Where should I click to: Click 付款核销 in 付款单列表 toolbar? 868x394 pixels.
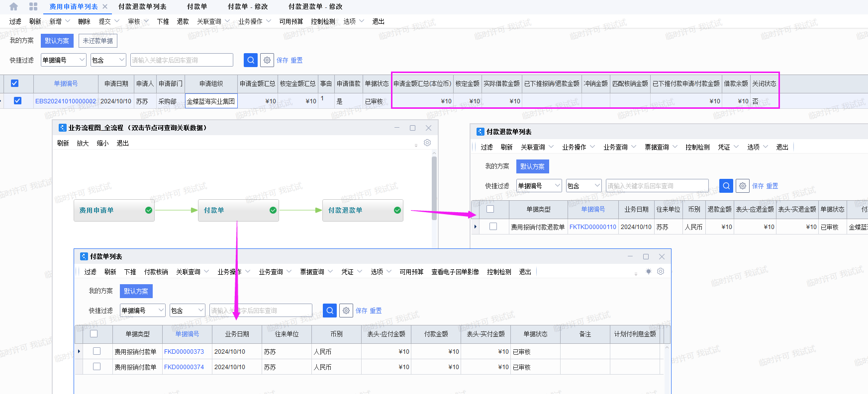(x=156, y=272)
